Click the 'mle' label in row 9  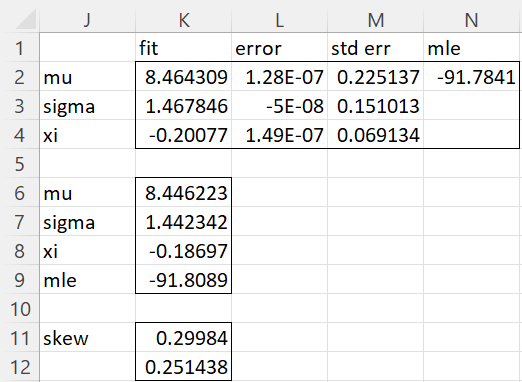[87, 279]
